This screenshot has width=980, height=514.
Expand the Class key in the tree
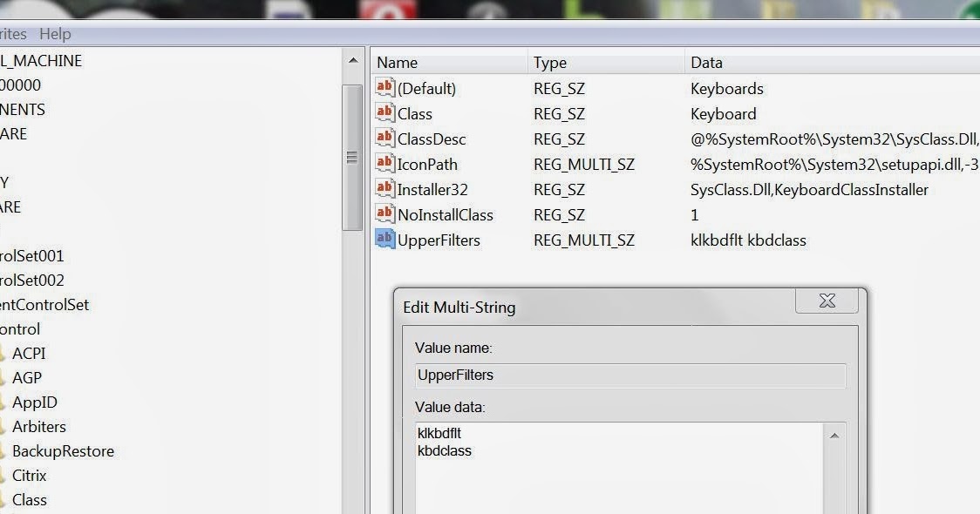[31, 499]
